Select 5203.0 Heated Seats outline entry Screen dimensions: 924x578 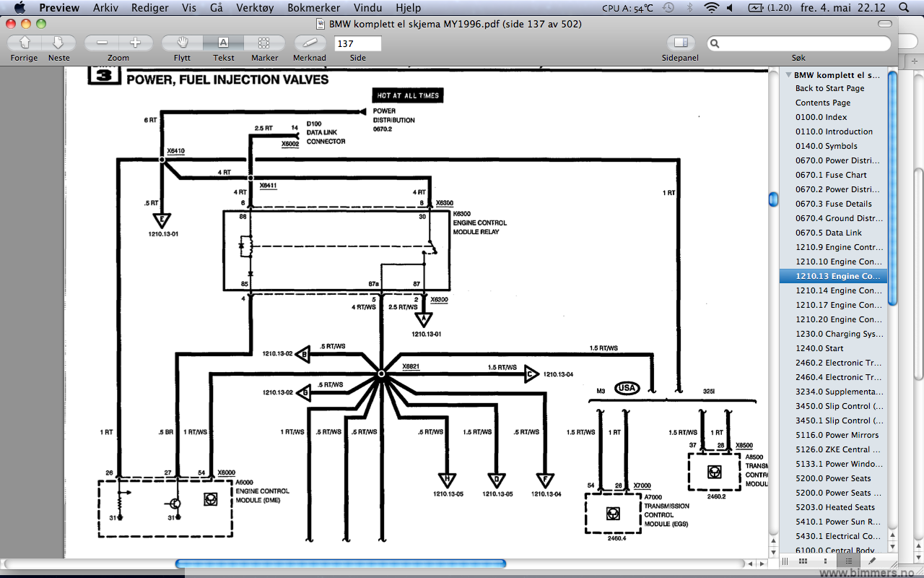(835, 507)
